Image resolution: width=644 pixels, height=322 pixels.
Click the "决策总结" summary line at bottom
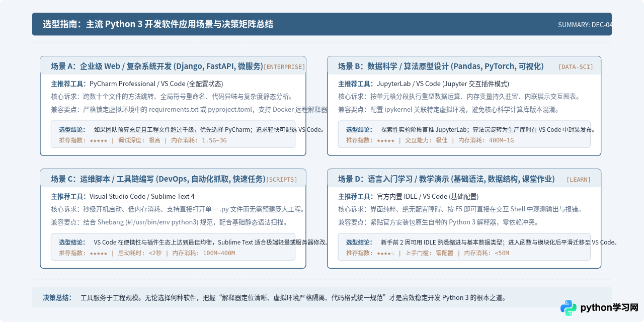(x=274, y=298)
